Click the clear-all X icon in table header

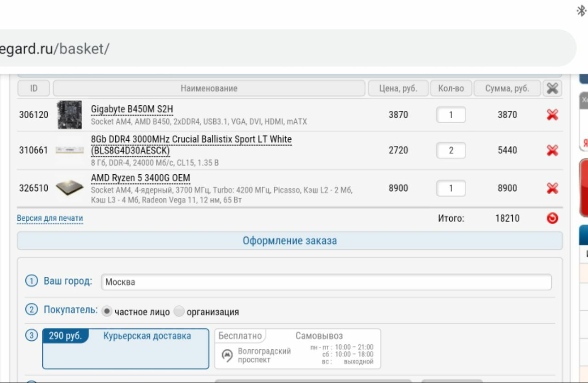click(x=552, y=88)
